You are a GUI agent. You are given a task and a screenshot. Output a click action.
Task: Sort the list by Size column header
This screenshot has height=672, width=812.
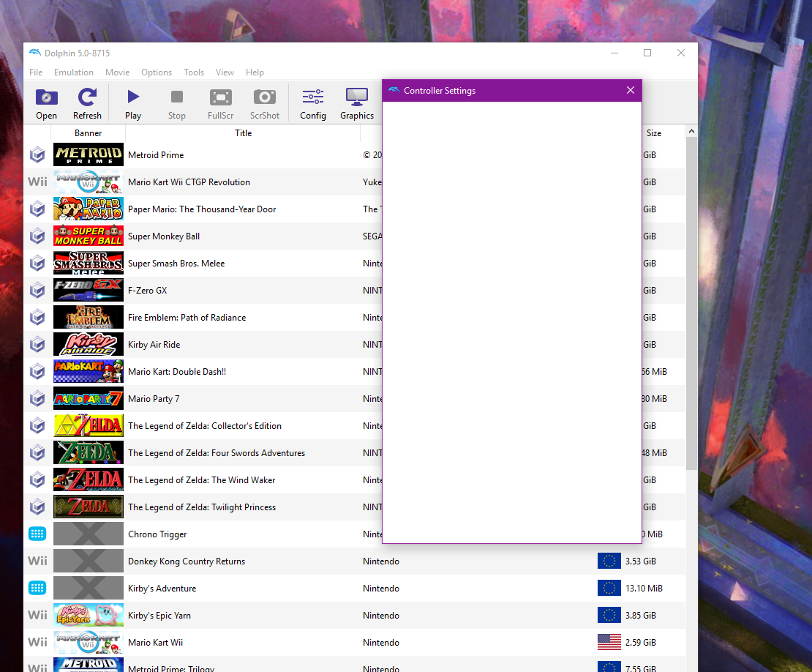click(653, 133)
